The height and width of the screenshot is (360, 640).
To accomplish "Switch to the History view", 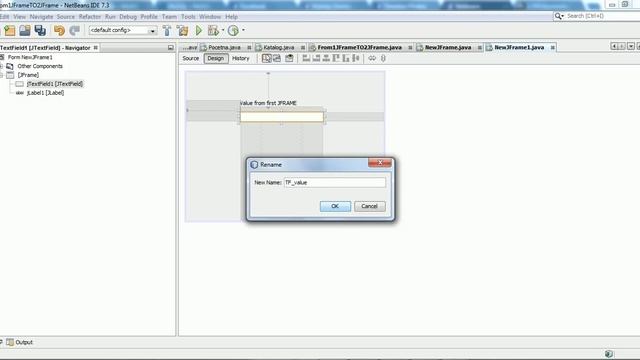I will [x=240, y=58].
